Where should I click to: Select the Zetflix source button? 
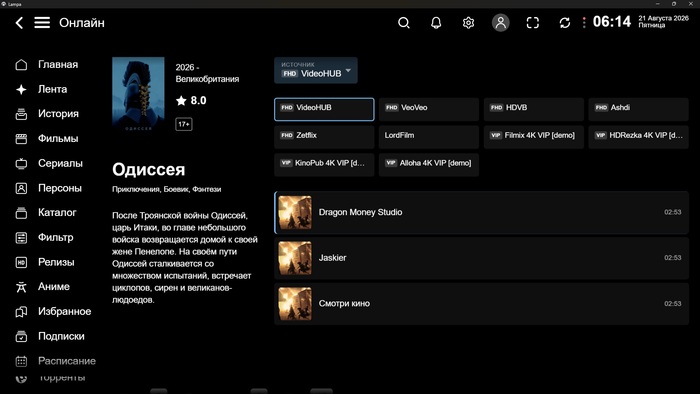pyautogui.click(x=324, y=137)
